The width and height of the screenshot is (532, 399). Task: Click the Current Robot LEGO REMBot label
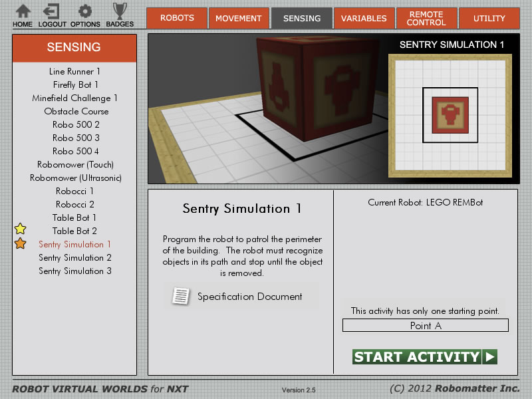tap(425, 203)
